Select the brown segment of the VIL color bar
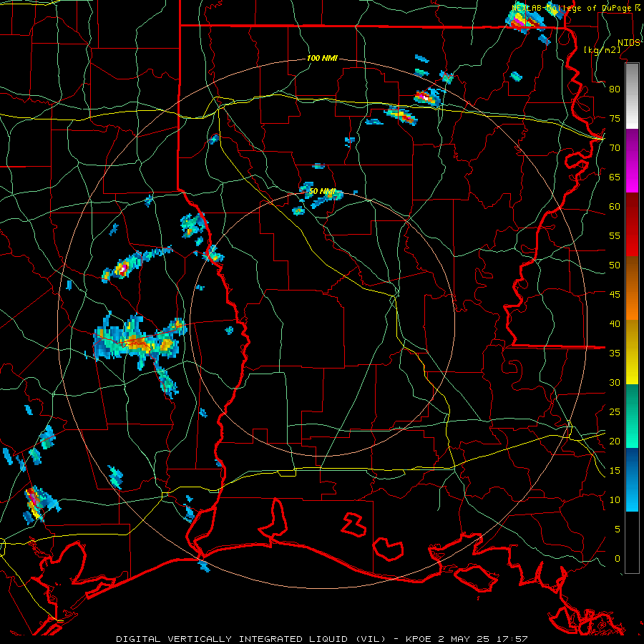Screen dimensions: 644x644 click(x=632, y=273)
